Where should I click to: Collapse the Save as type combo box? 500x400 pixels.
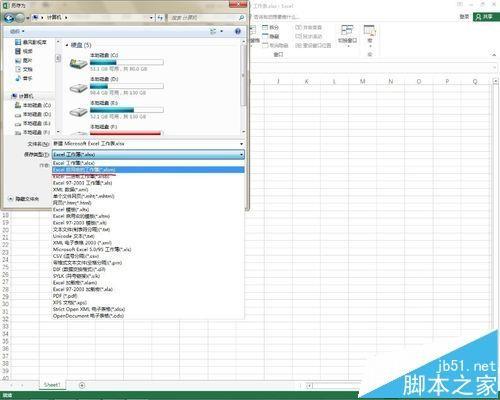click(x=242, y=155)
